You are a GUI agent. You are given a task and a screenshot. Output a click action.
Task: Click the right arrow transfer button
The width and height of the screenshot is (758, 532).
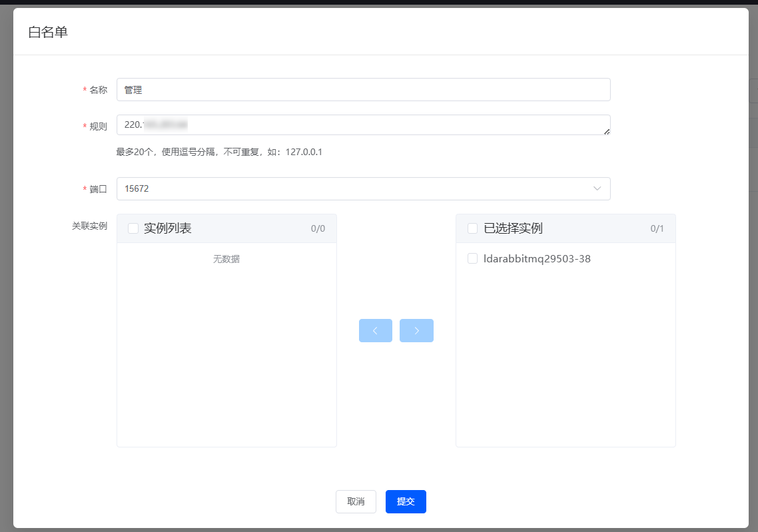coord(416,331)
